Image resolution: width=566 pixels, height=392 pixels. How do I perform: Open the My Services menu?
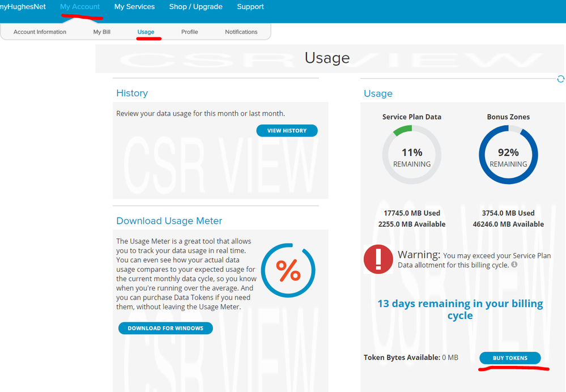point(134,7)
